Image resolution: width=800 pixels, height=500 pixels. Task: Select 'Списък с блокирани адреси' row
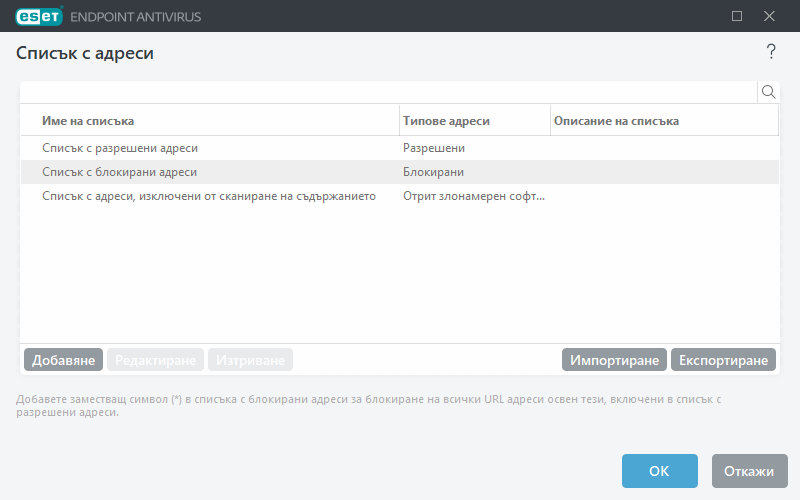[120, 172]
